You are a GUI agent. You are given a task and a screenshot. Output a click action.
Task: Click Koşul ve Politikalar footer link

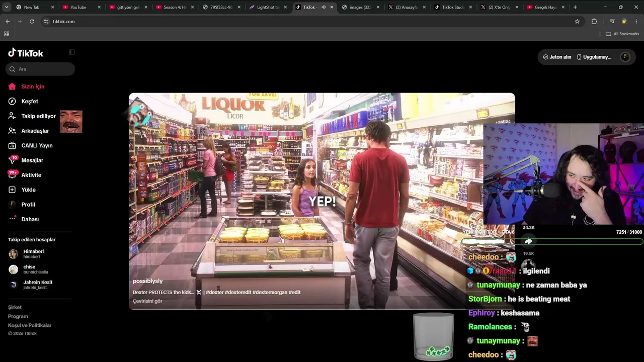(x=30, y=325)
